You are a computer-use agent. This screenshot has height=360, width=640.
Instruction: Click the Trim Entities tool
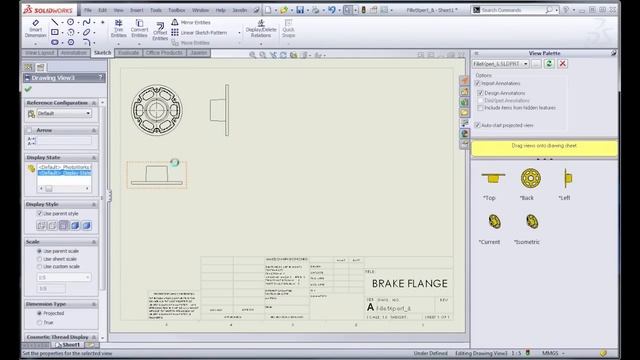click(x=118, y=28)
